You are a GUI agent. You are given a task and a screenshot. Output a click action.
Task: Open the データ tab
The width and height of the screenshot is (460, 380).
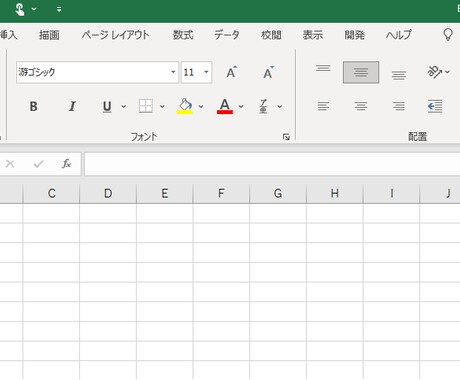pos(227,35)
